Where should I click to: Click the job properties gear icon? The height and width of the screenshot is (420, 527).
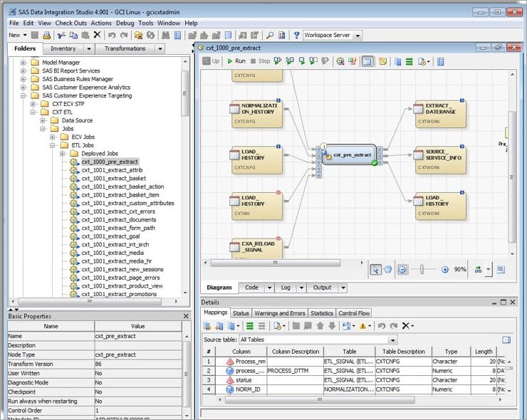click(340, 61)
